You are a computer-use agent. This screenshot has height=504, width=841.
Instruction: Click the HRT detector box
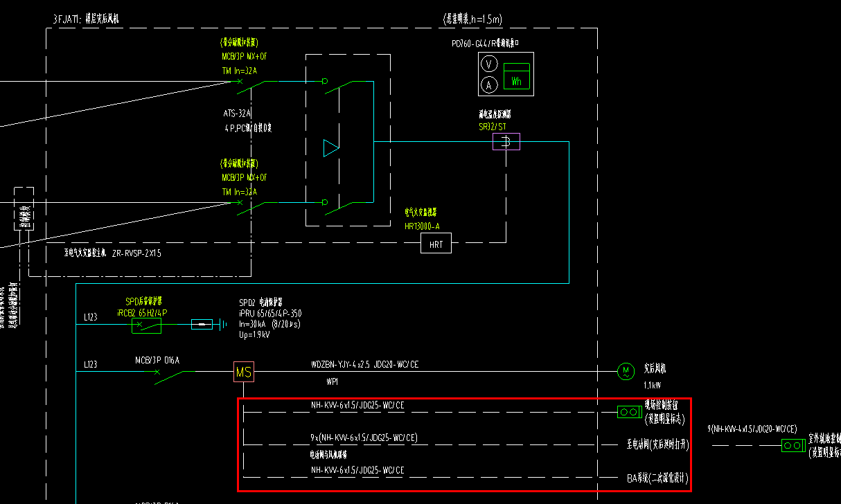pyautogui.click(x=436, y=243)
